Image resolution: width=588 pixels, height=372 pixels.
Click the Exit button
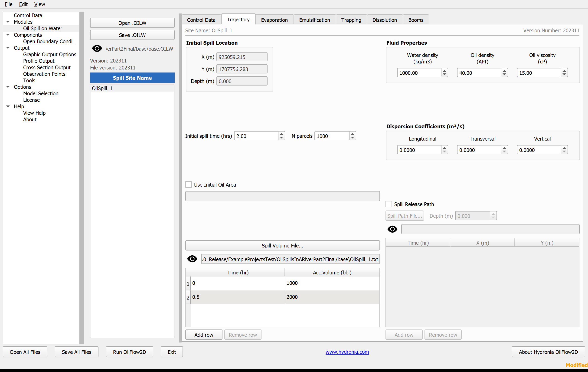[x=172, y=352]
